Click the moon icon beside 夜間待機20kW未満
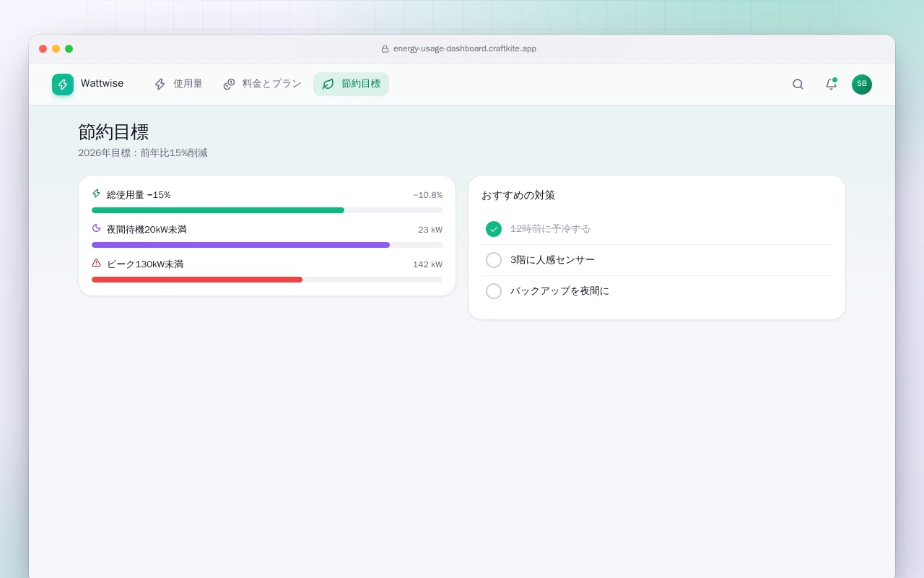 coord(97,228)
